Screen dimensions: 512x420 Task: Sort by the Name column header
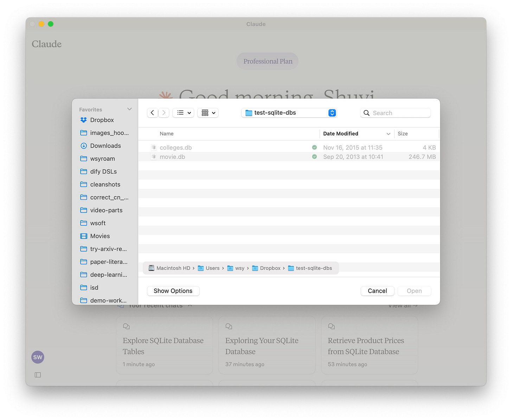pyautogui.click(x=167, y=134)
